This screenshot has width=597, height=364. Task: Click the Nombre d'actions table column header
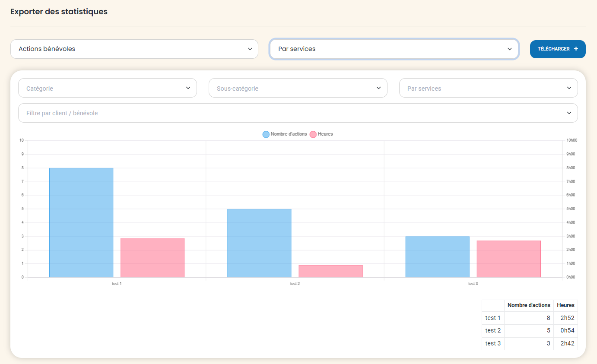529,305
